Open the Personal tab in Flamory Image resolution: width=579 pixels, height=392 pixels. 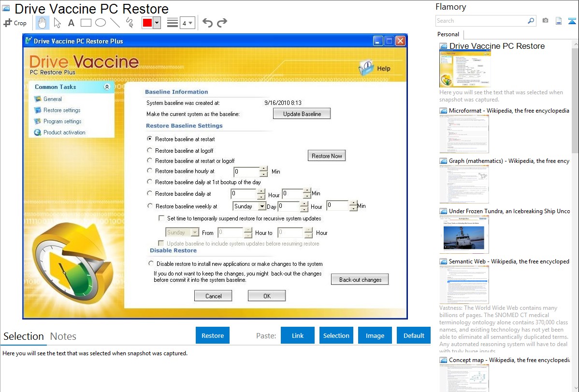pos(448,34)
